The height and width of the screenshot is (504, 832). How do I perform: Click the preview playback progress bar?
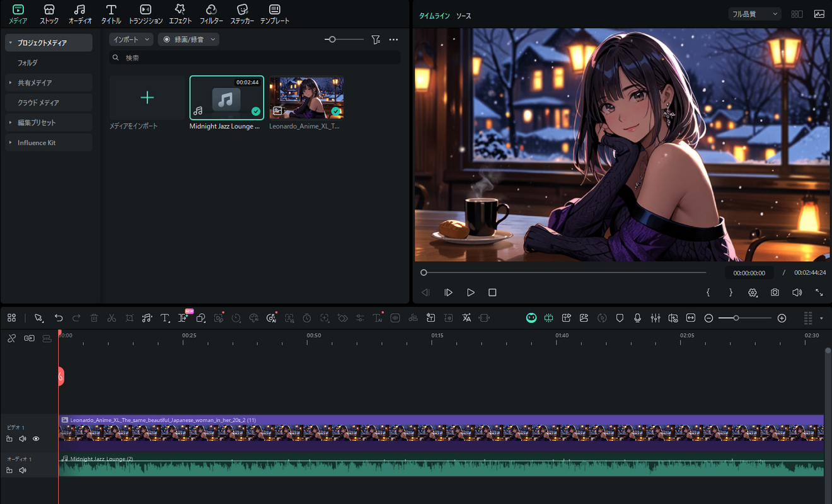(563, 273)
